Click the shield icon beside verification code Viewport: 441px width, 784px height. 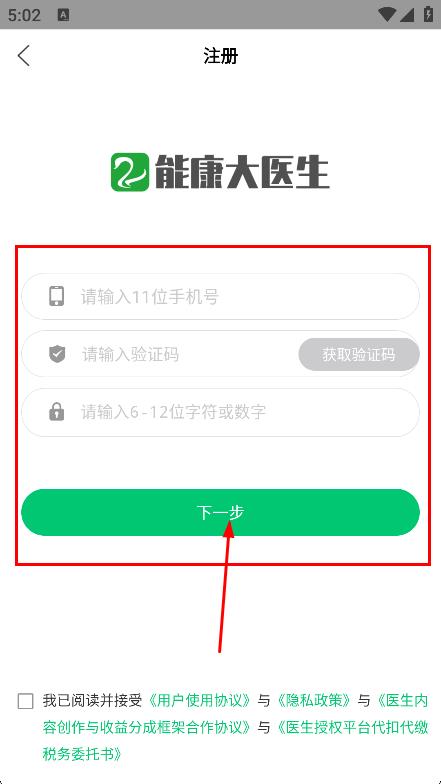[x=57, y=354]
